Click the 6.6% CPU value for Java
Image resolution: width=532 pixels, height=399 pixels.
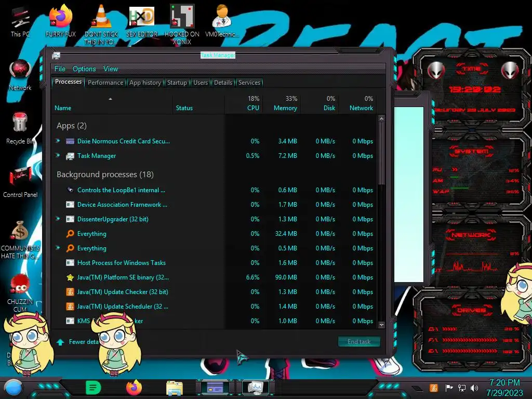pos(252,277)
